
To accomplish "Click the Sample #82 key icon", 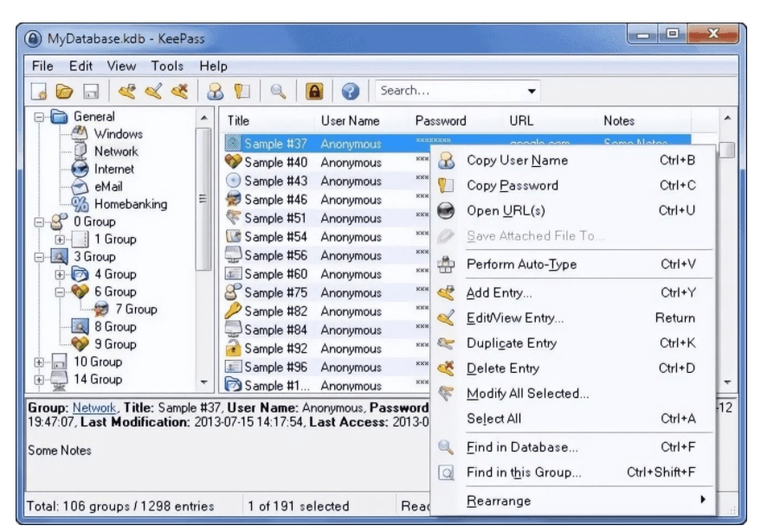I will pos(234,311).
